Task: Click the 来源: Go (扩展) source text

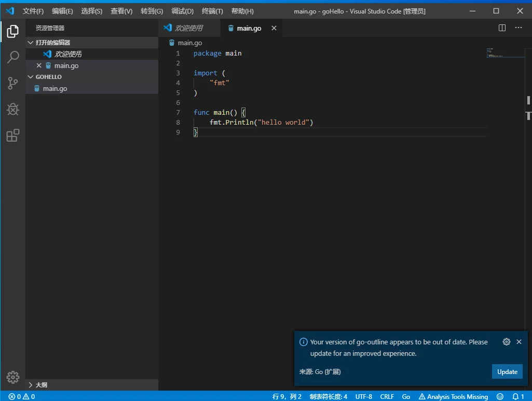Action: (320, 372)
